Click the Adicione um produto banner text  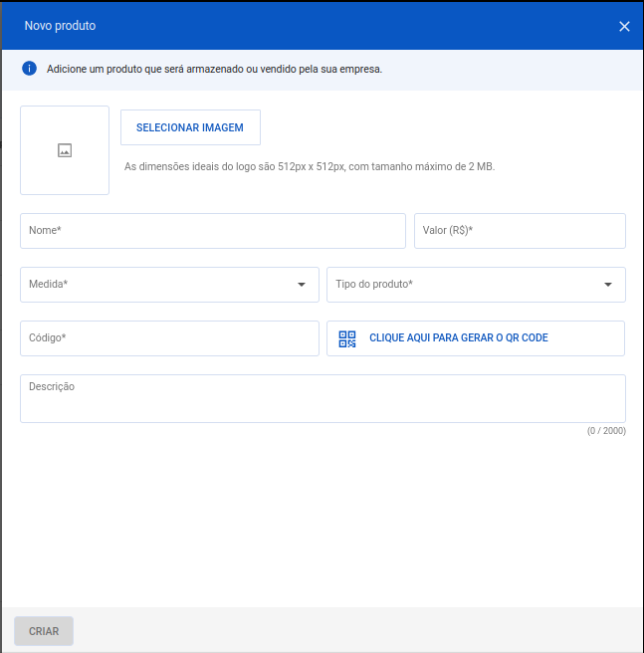(x=214, y=70)
